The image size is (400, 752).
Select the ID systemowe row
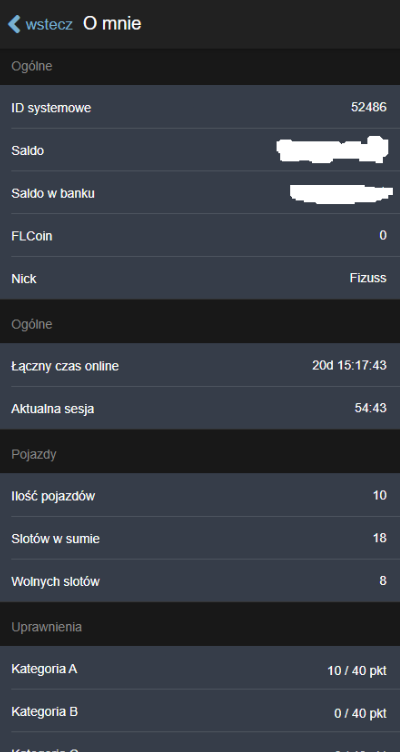click(x=200, y=107)
